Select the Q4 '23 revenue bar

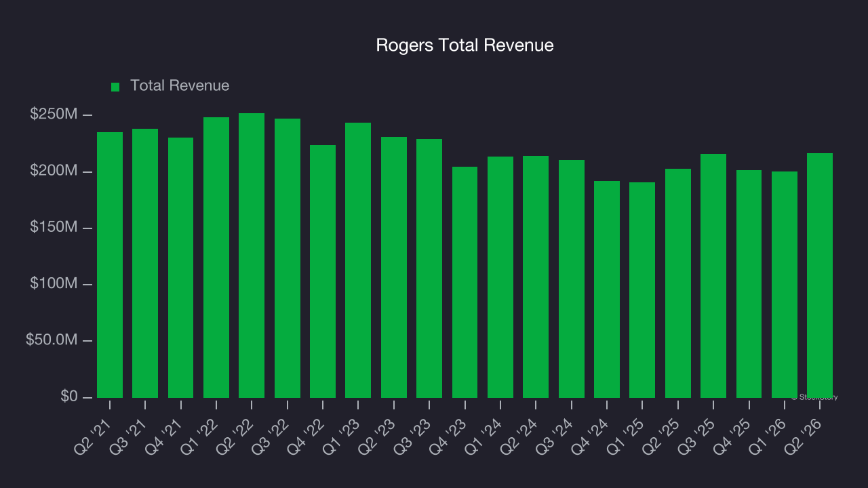pos(465,282)
